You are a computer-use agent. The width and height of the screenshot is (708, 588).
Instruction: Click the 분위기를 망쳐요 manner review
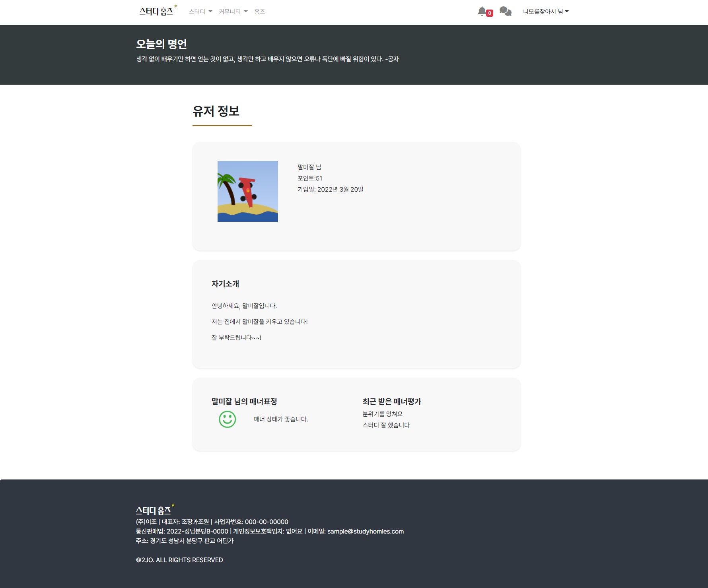tap(382, 413)
